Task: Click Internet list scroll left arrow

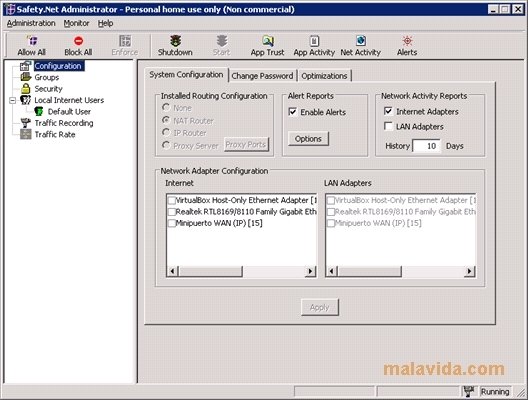Action: pos(173,271)
